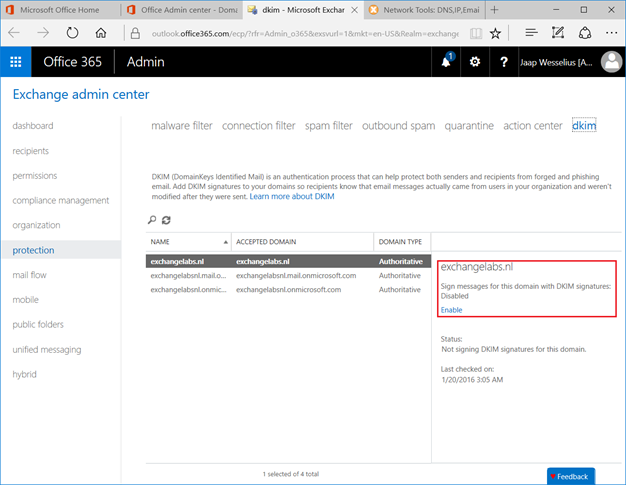The image size is (626, 485).
Task: Click the notifications bell icon
Action: tap(446, 62)
